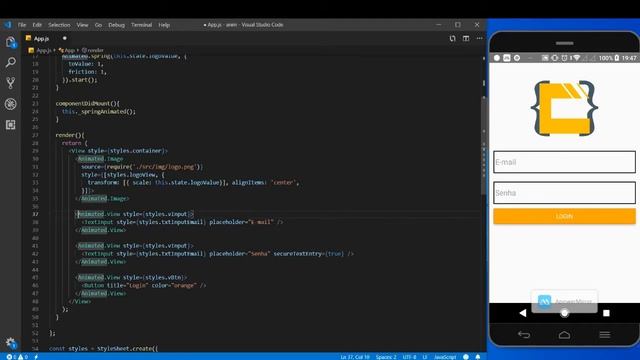Click code line 37 Animated.View
Image resolution: width=640 pixels, height=360 pixels.
(135, 214)
